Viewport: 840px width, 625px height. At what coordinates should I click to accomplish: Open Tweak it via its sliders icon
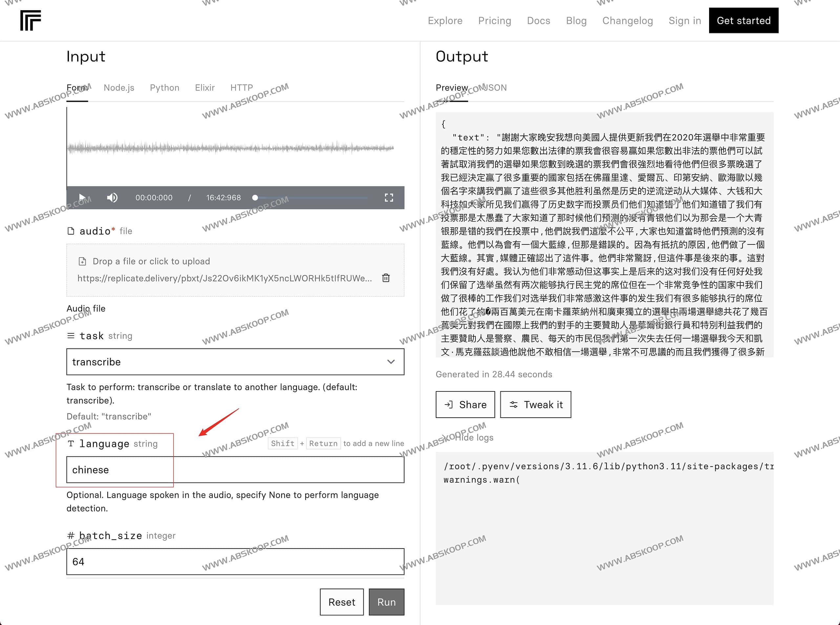[x=514, y=405]
